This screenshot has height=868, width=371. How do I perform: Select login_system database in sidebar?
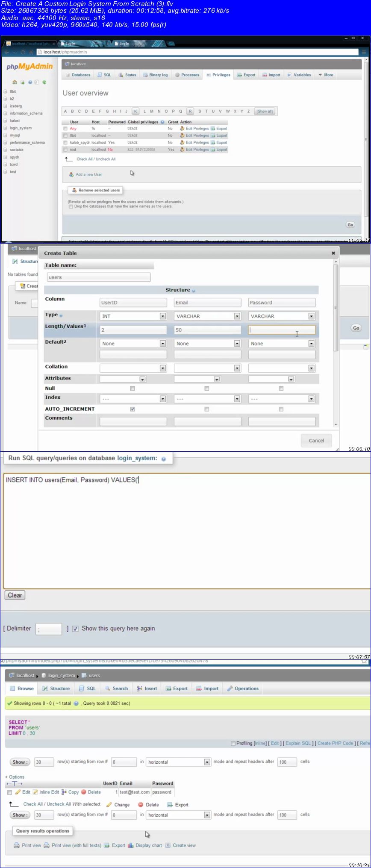tap(21, 128)
